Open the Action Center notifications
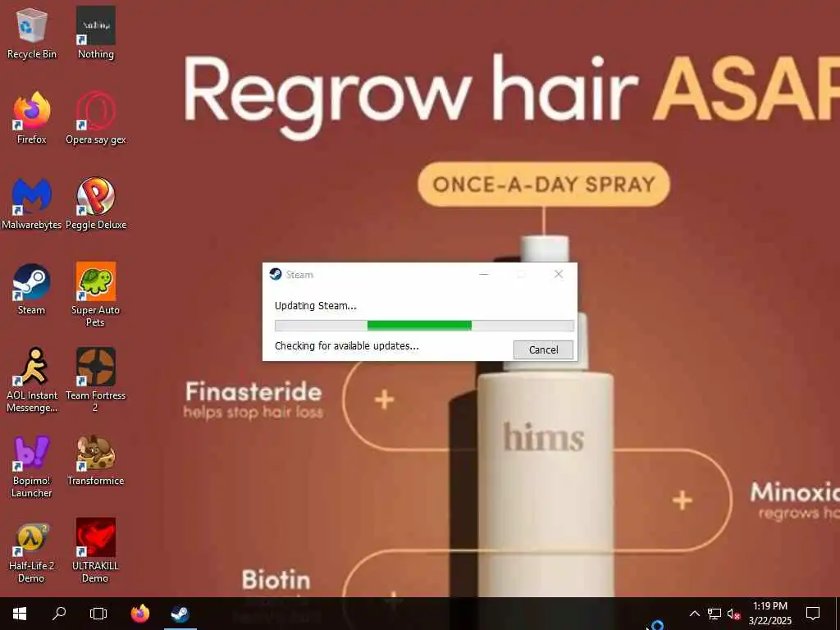Viewport: 840px width, 630px height. (x=813, y=614)
